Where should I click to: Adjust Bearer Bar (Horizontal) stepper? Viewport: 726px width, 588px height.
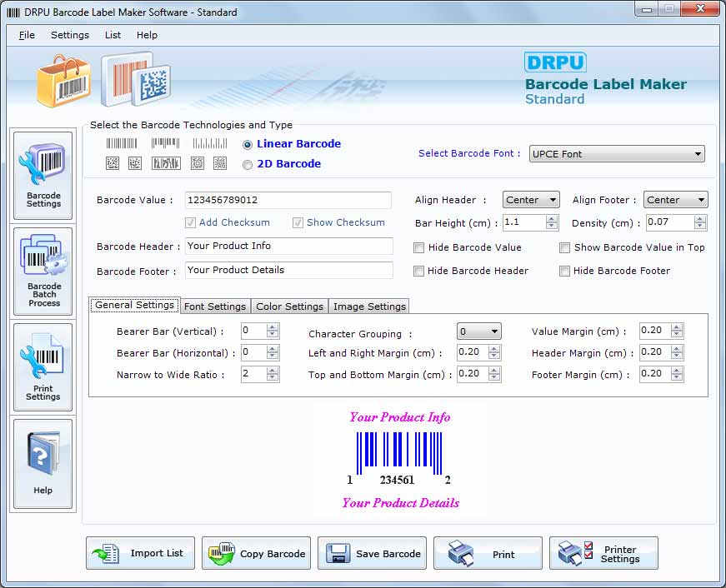[273, 352]
